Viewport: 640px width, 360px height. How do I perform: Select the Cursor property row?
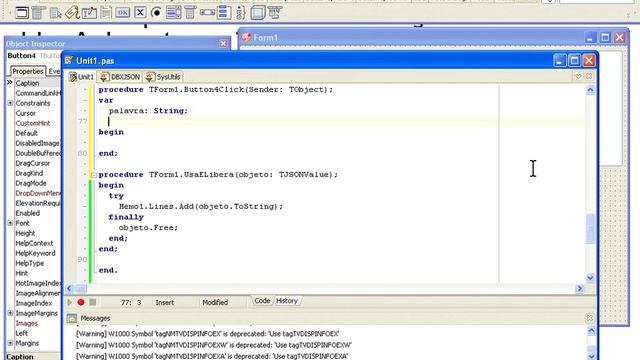[37, 113]
